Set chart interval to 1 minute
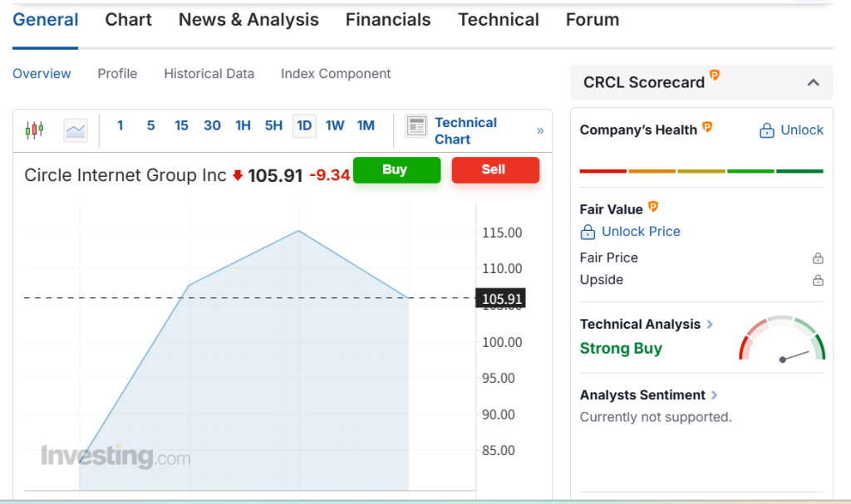The height and width of the screenshot is (504, 851). (121, 126)
